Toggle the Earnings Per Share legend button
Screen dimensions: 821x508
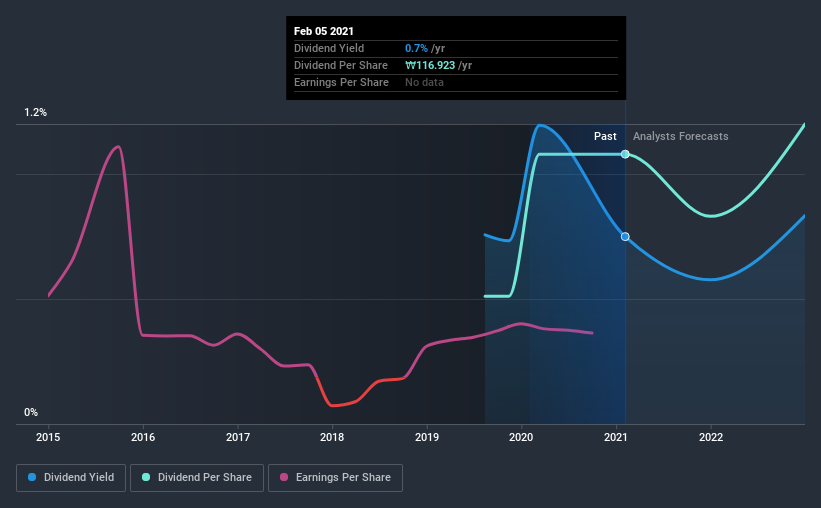(335, 478)
